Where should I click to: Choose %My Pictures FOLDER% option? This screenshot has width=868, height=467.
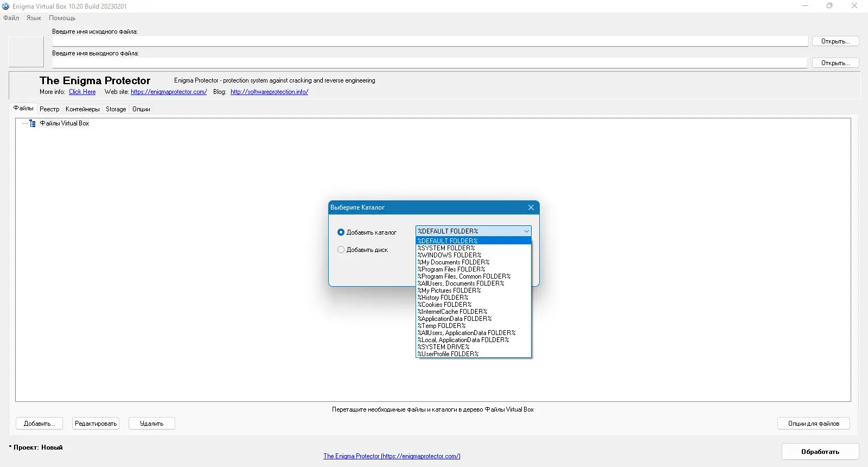[x=473, y=291]
